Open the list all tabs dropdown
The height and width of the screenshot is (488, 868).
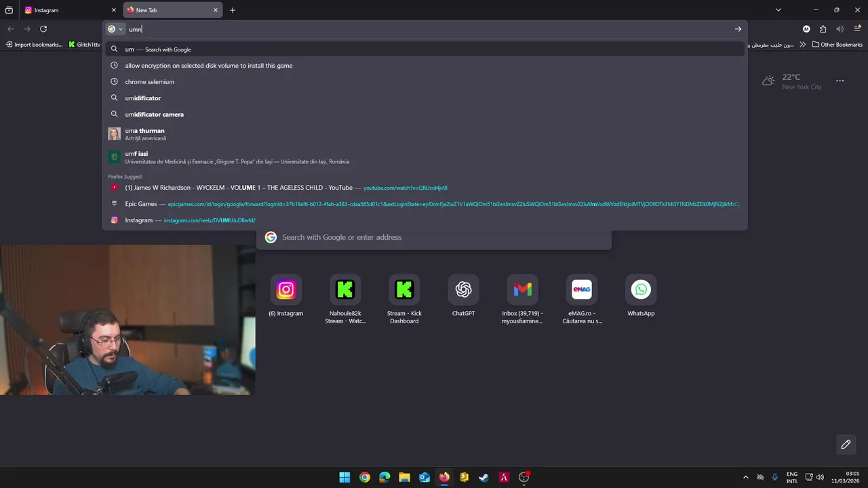(778, 10)
